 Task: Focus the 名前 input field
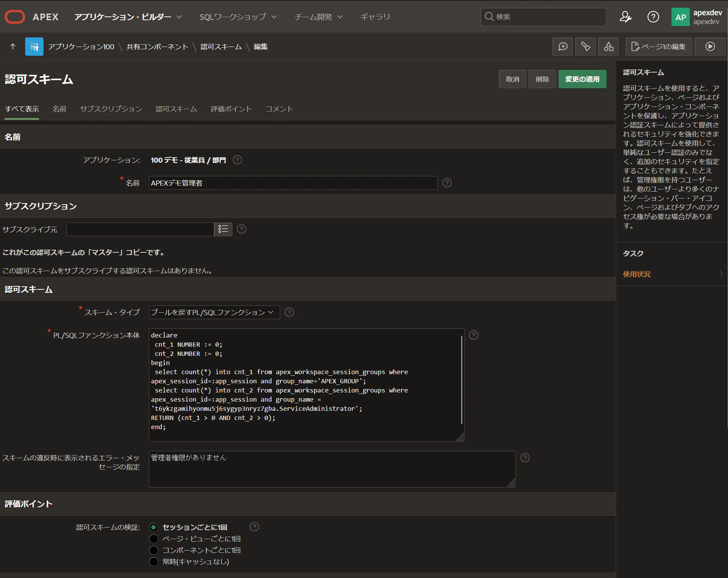click(293, 183)
